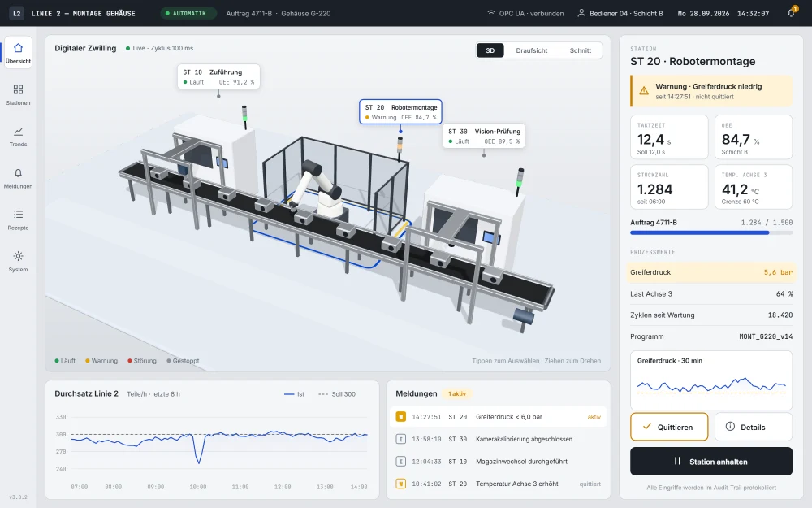Viewport: 812px width, 508px height.
Task: Select the Last Achse 3 row
Action: [711, 294]
